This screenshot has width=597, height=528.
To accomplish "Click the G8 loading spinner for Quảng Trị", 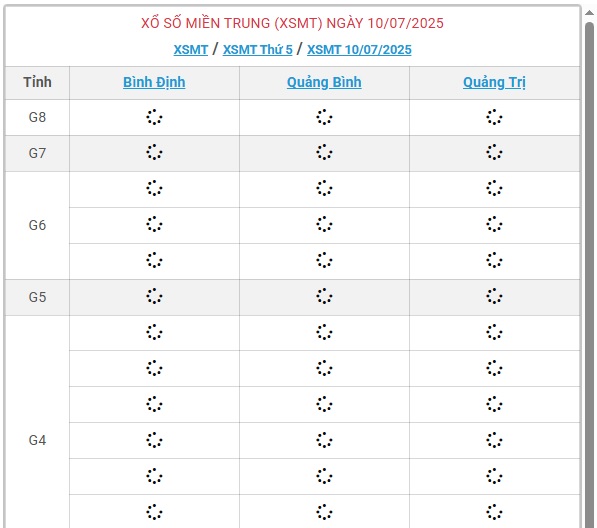I will click(494, 117).
